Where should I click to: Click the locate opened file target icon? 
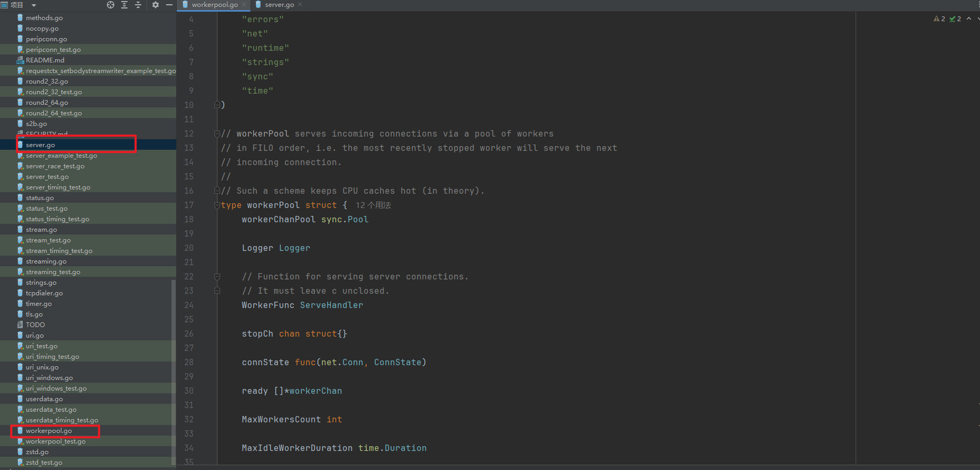click(x=111, y=5)
